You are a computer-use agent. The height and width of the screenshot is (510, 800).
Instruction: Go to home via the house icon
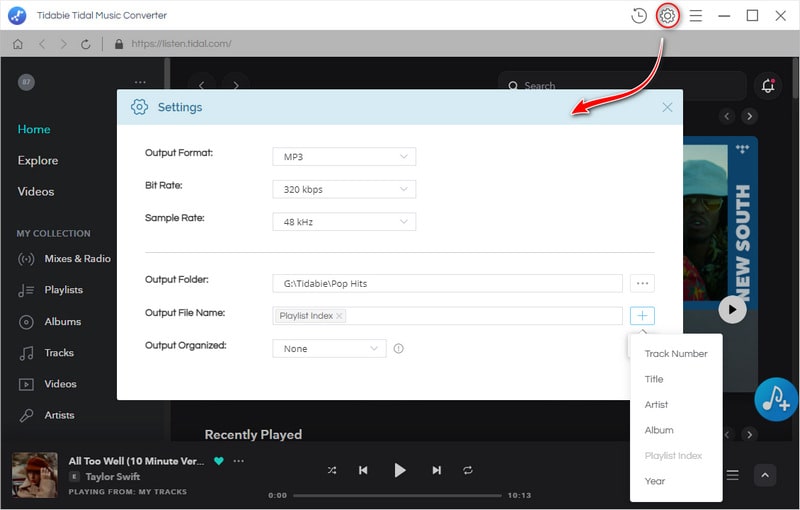click(18, 44)
